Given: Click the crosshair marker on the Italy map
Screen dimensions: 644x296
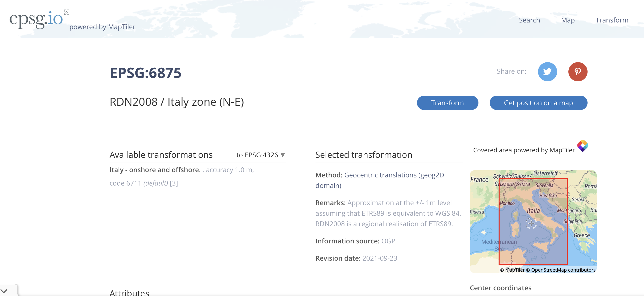Looking at the screenshot, I should [x=531, y=223].
